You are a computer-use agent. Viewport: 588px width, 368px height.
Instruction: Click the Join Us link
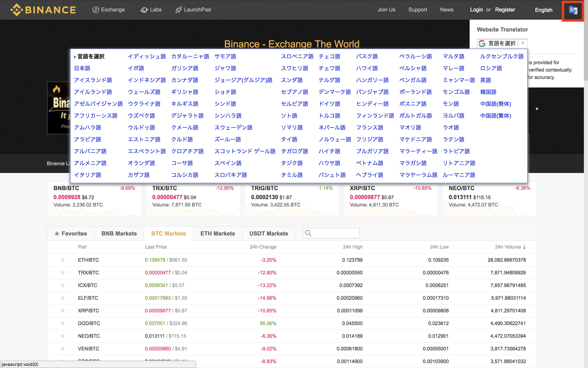pyautogui.click(x=386, y=10)
